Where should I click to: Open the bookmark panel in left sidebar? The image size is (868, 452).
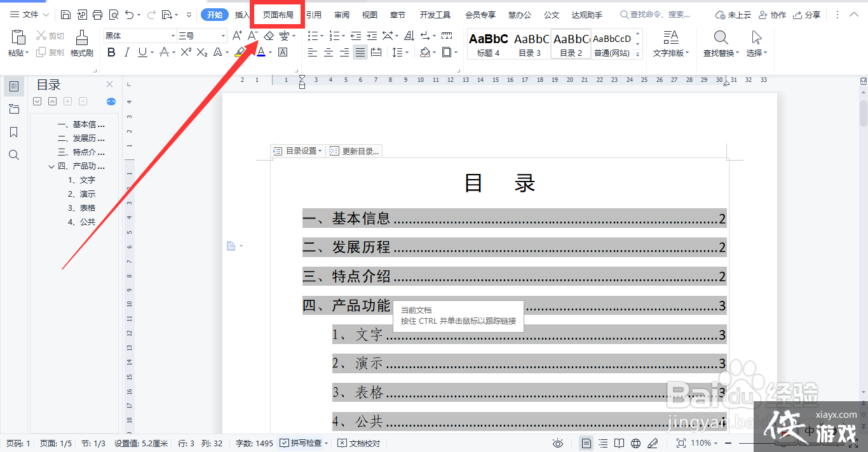click(x=14, y=132)
